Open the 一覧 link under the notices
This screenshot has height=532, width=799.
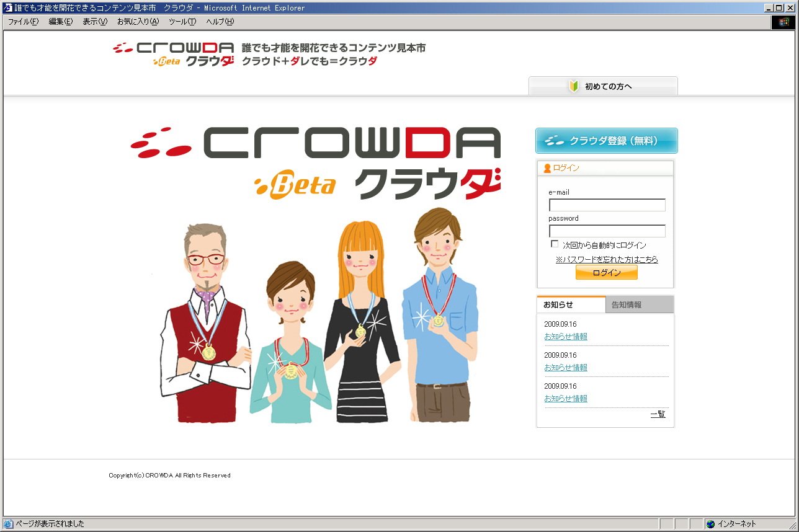658,414
